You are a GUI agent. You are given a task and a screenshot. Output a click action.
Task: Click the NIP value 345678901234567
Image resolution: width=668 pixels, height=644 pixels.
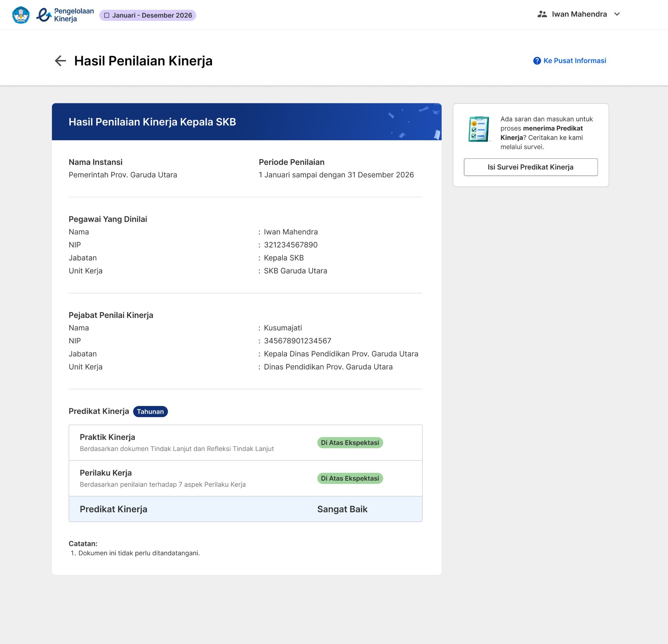point(297,341)
